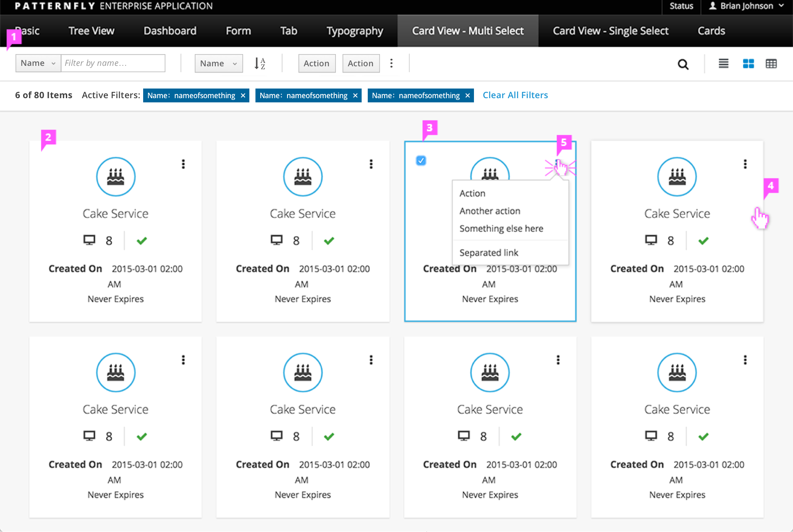Click Clear All Filters link
This screenshot has width=793, height=532.
[515, 95]
